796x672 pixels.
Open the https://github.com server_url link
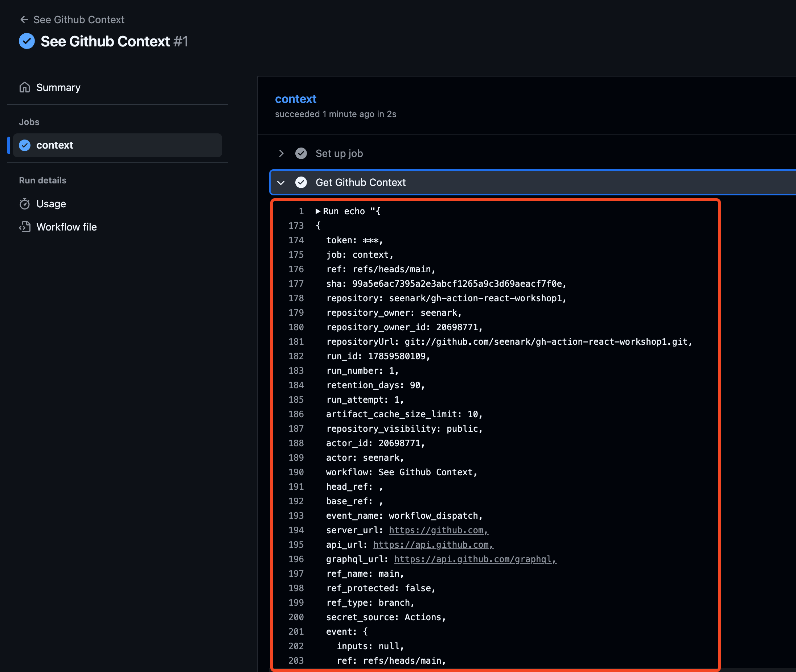438,530
